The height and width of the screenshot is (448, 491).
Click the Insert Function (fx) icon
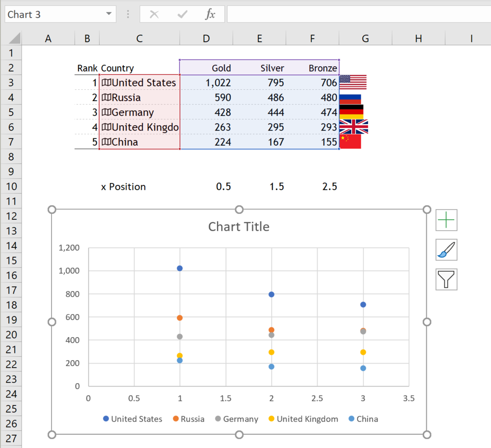click(x=210, y=14)
